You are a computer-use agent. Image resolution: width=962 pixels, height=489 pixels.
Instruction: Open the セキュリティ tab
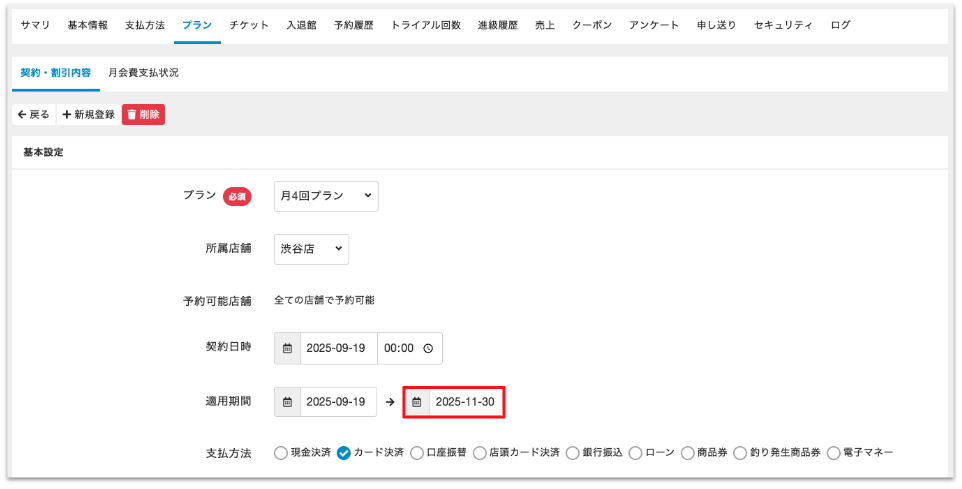[x=784, y=25]
